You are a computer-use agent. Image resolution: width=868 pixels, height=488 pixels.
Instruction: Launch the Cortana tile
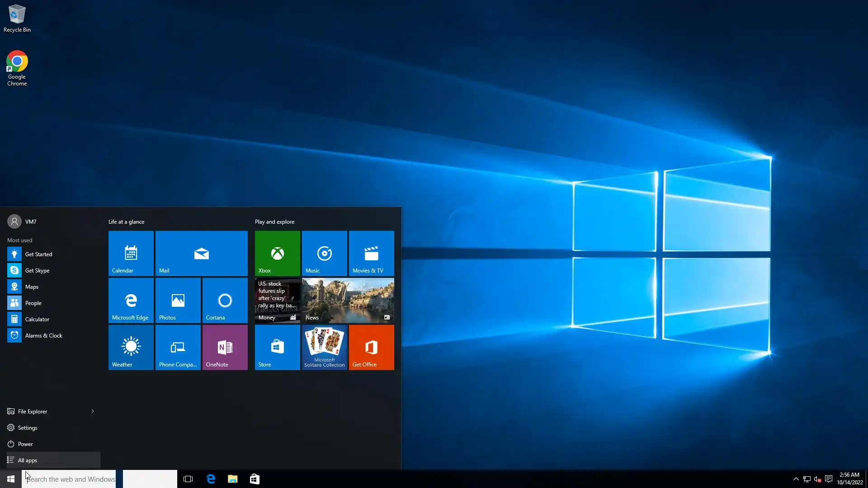[x=225, y=300]
